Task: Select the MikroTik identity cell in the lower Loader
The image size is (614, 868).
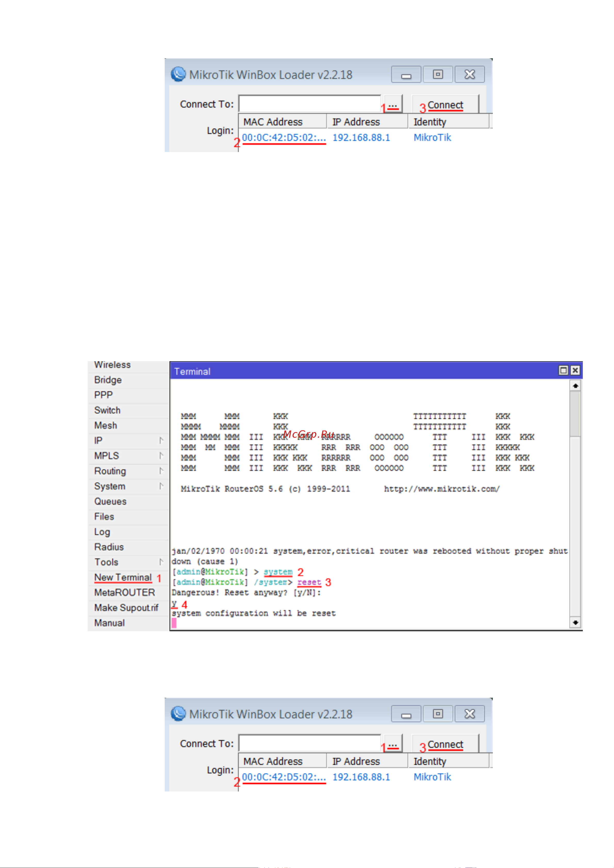Action: pyautogui.click(x=432, y=777)
